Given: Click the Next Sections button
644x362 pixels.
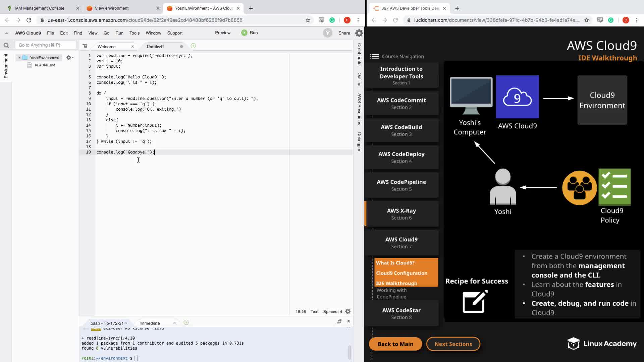Looking at the screenshot, I should click(453, 344).
